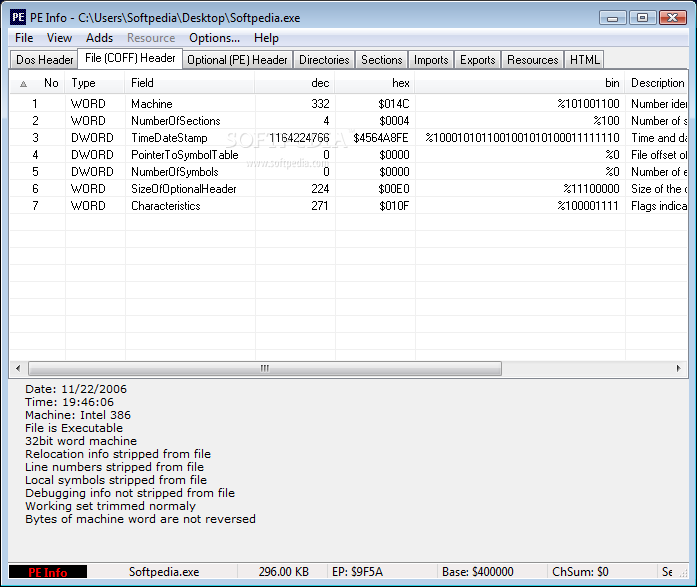
Task: Click the Time: 19:46:06 line
Action: tap(69, 402)
